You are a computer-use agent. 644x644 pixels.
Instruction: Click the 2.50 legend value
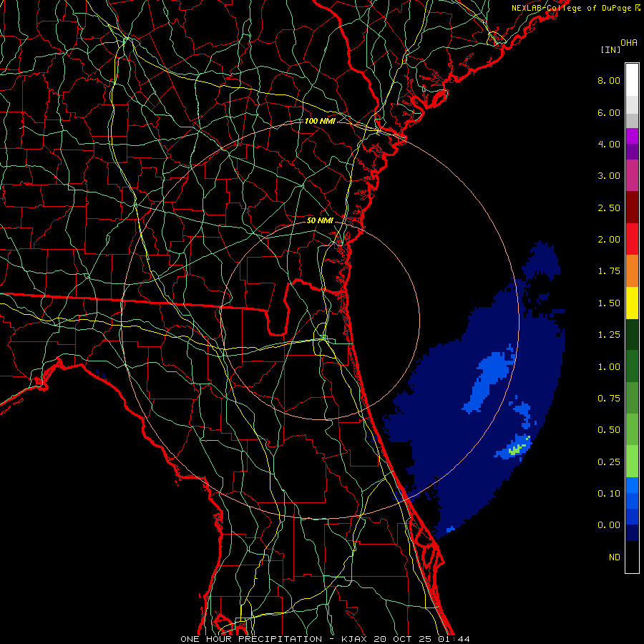(609, 208)
